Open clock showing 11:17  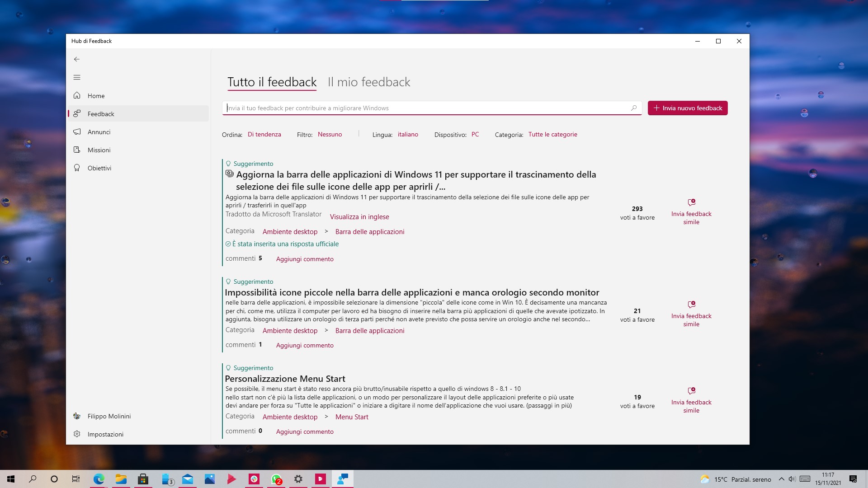[828, 479]
